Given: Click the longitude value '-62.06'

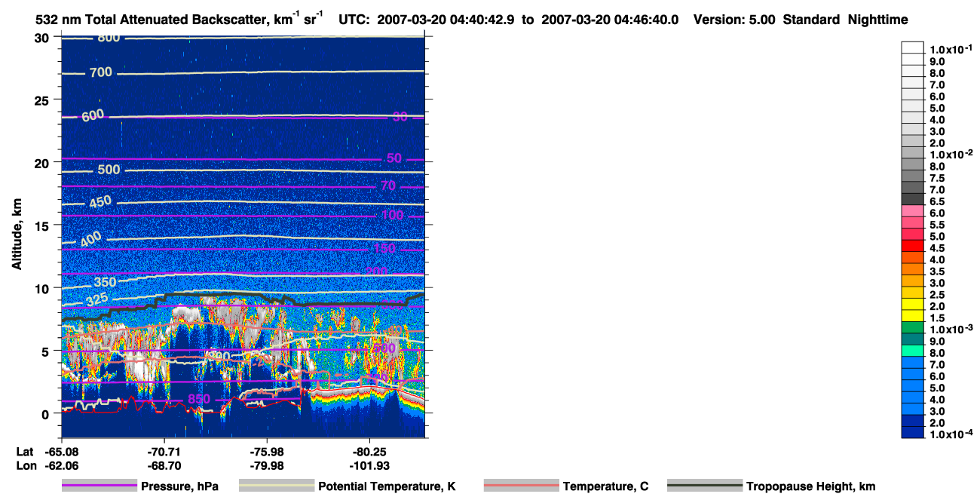Looking at the screenshot, I should pyautogui.click(x=62, y=466).
